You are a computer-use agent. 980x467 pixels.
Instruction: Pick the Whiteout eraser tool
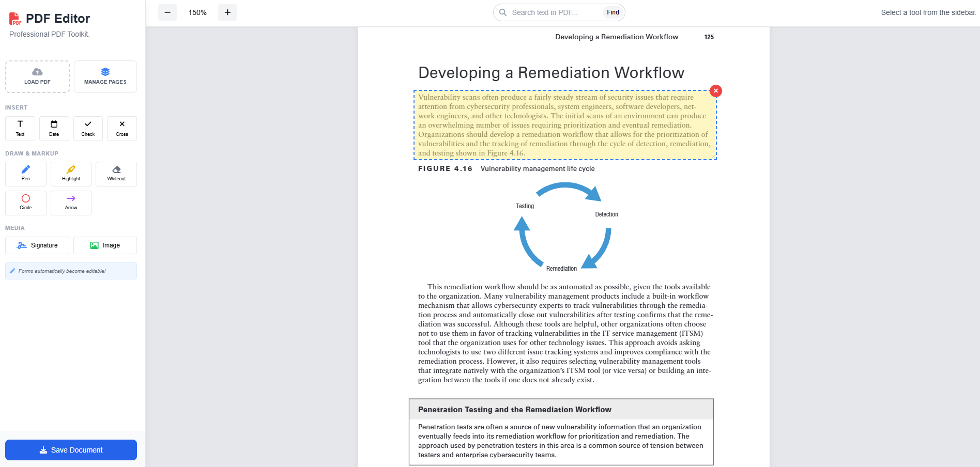(x=116, y=174)
